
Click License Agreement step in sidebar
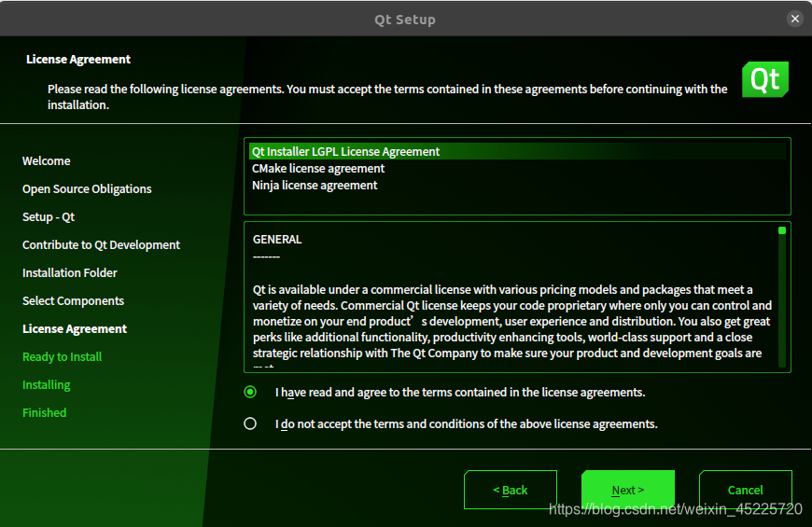pos(75,328)
